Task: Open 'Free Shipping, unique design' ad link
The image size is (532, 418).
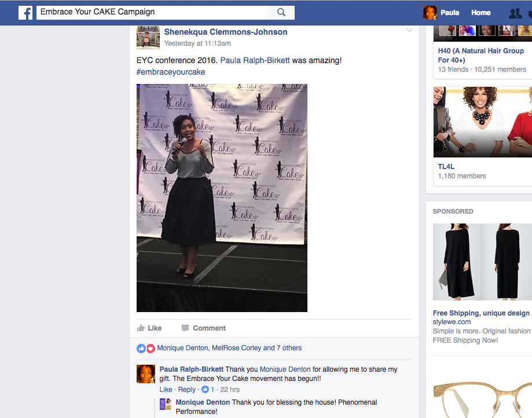Action: pos(481,313)
